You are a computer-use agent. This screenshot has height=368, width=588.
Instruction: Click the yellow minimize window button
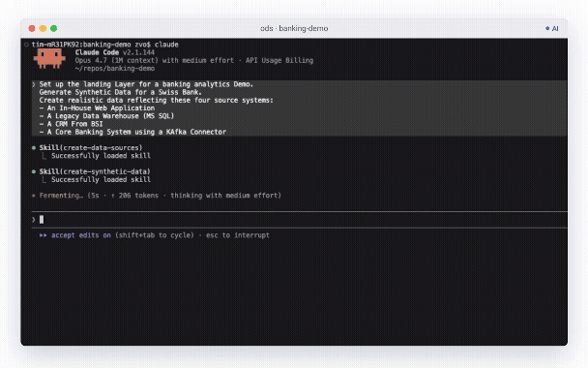click(43, 28)
